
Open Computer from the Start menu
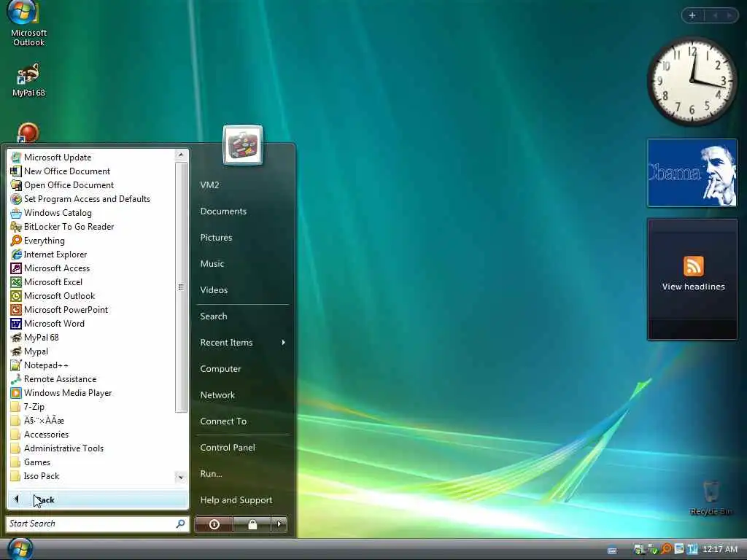click(x=242, y=368)
